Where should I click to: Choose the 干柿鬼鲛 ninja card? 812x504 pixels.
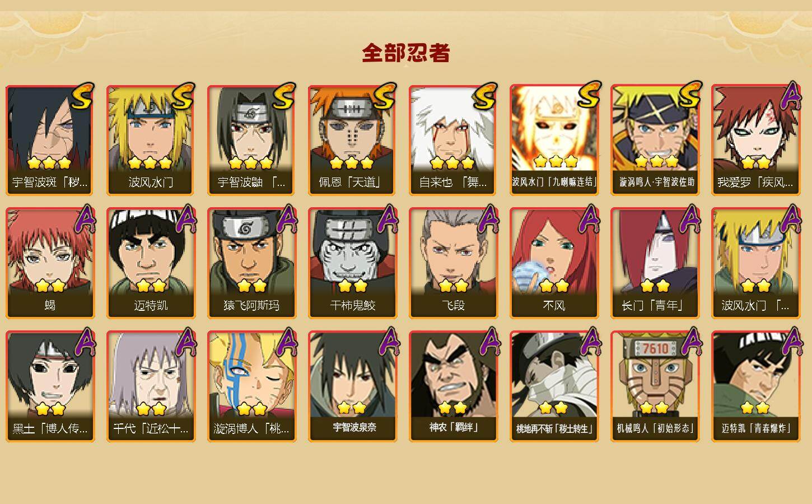[x=352, y=263]
